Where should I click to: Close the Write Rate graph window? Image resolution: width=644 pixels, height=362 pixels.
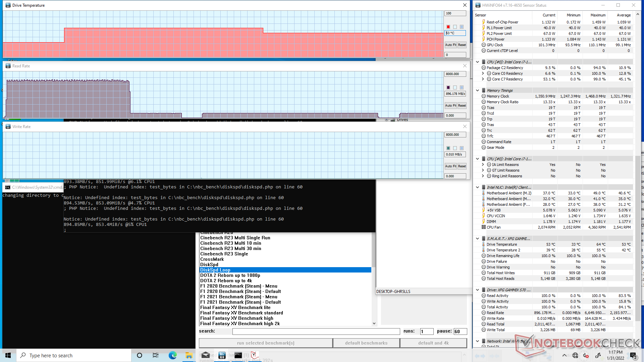click(x=465, y=127)
